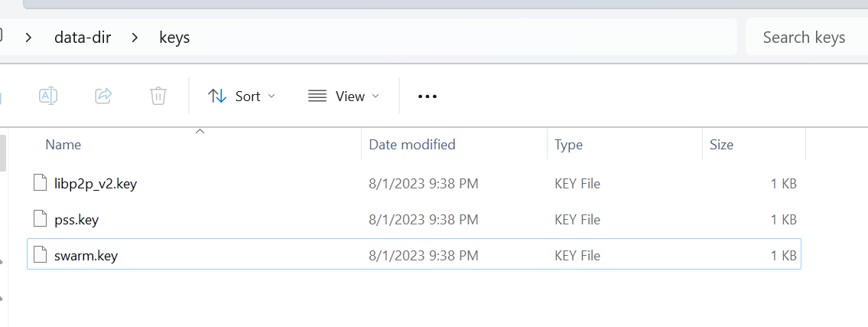Viewport: 868px width, 327px height.
Task: Open the View dropdown
Action: tap(343, 96)
